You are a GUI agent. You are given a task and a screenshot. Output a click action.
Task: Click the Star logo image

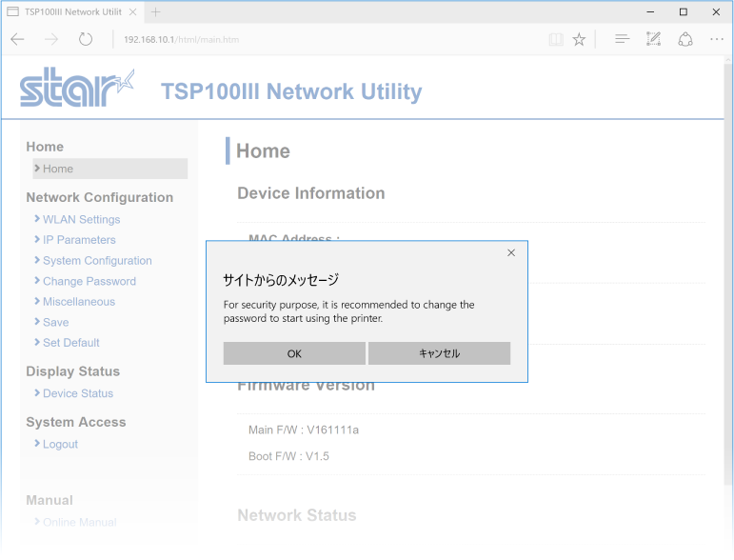[77, 88]
